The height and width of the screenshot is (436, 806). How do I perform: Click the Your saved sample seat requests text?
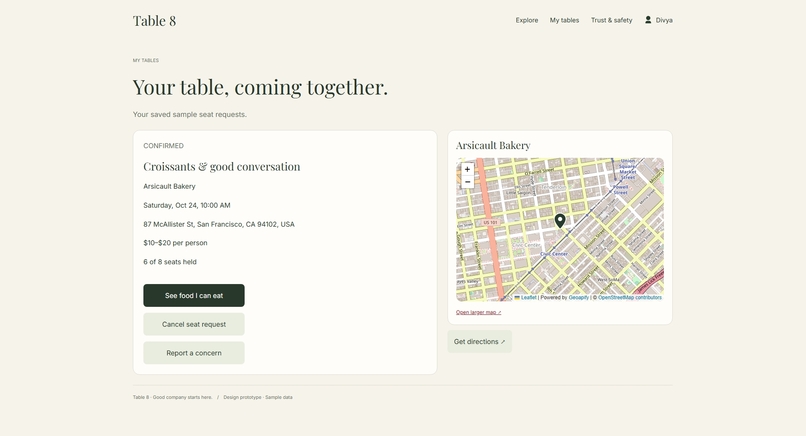tap(190, 114)
